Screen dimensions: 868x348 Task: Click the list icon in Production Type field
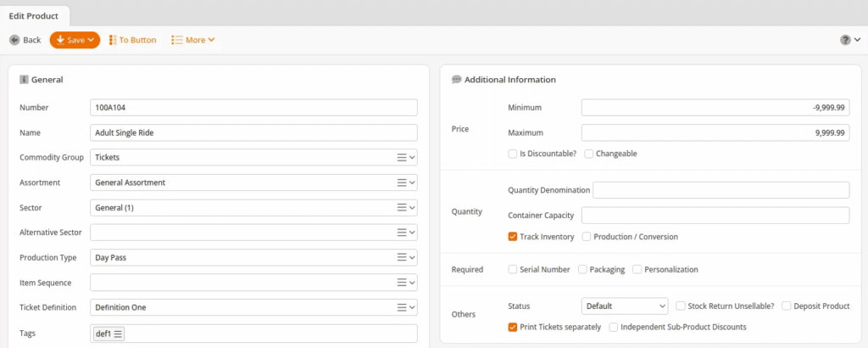(x=402, y=257)
